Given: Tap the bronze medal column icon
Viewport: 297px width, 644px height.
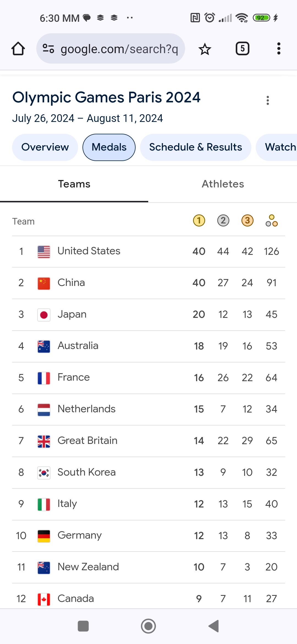Looking at the screenshot, I should click(248, 220).
